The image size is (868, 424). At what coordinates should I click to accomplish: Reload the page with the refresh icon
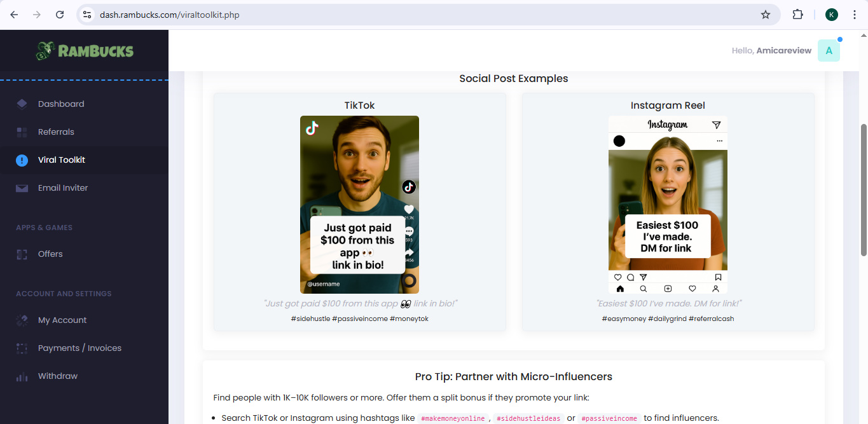point(60,15)
